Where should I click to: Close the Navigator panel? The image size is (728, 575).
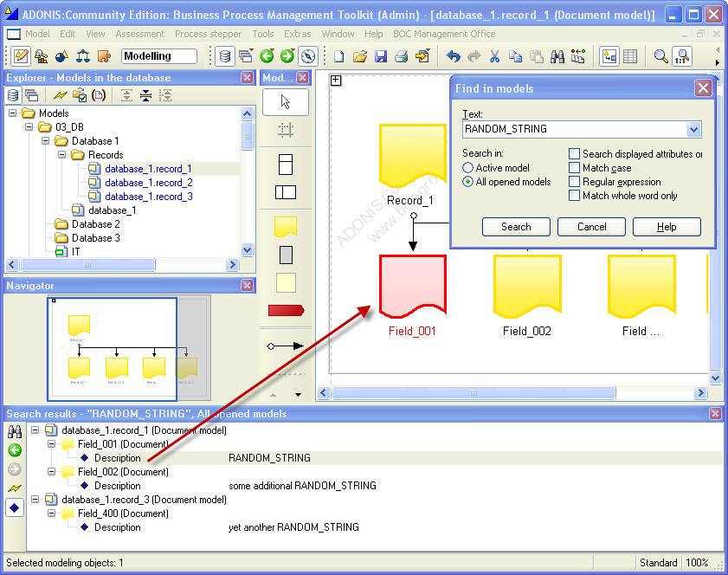(x=248, y=285)
